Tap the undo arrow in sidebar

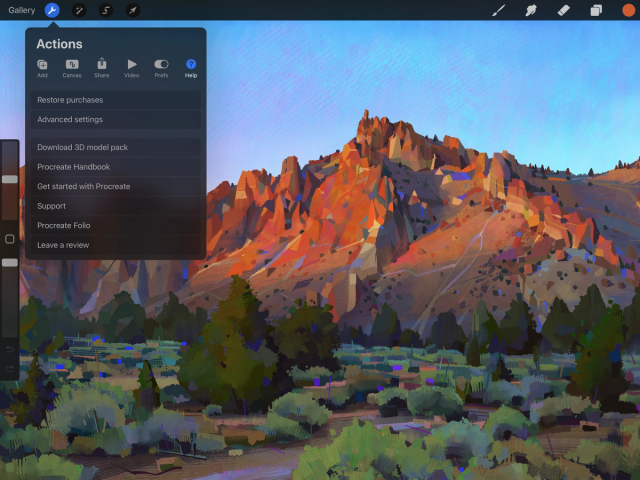(x=9, y=349)
